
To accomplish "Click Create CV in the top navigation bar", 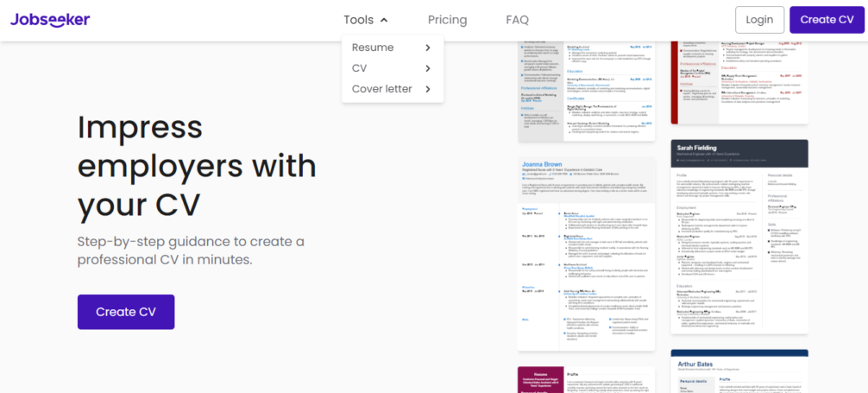I will coord(826,20).
